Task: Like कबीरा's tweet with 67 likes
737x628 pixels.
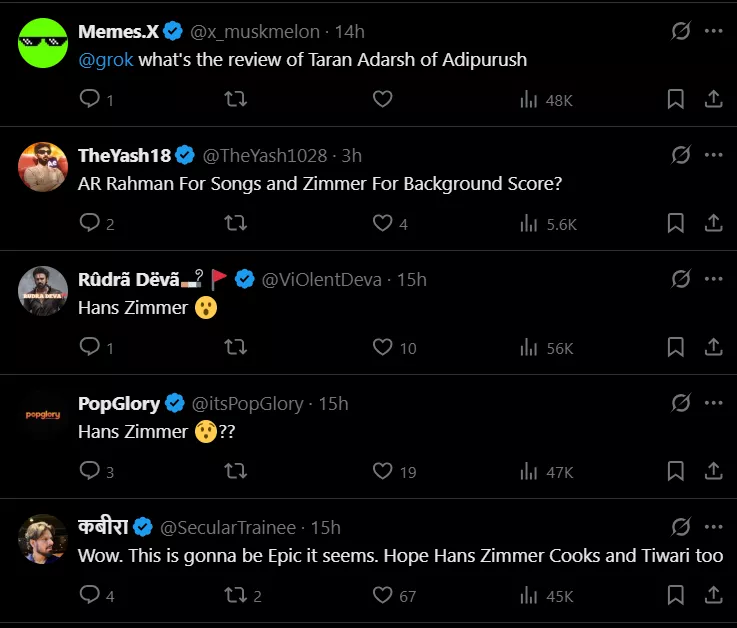Action: coord(382,595)
